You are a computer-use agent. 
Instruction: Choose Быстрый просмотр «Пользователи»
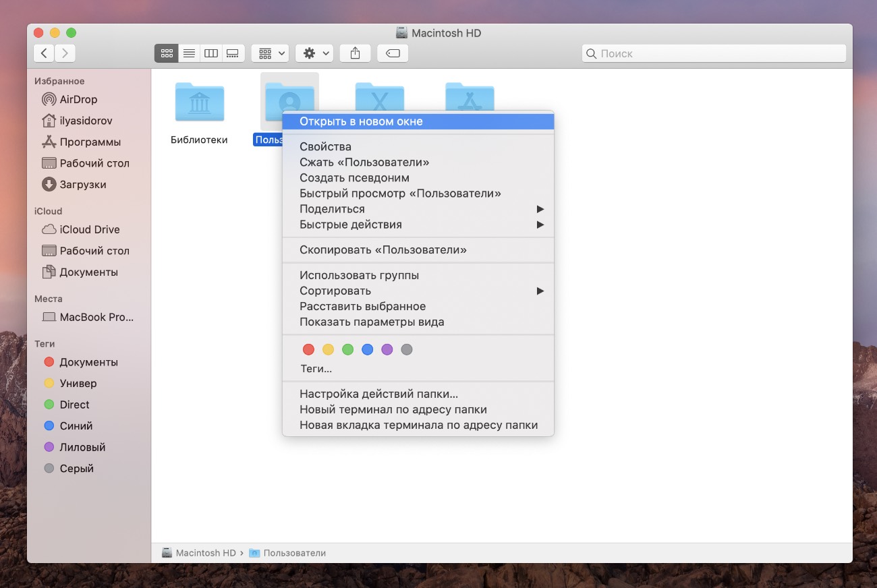coord(418,194)
